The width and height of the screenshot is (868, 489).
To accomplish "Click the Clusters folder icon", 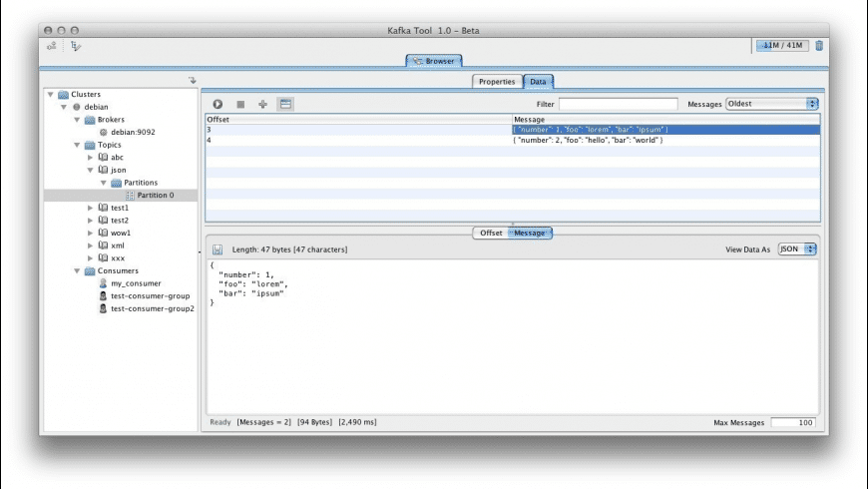I will pyautogui.click(x=63, y=95).
